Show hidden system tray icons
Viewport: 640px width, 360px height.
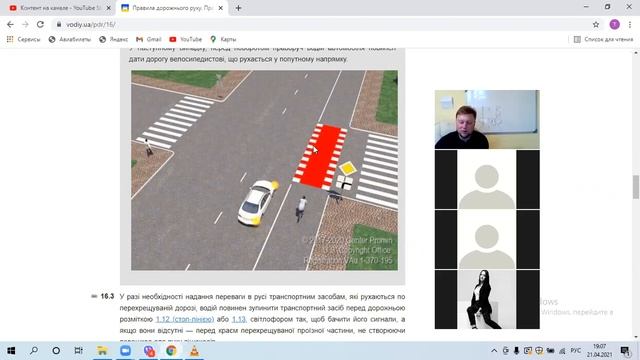(x=494, y=351)
